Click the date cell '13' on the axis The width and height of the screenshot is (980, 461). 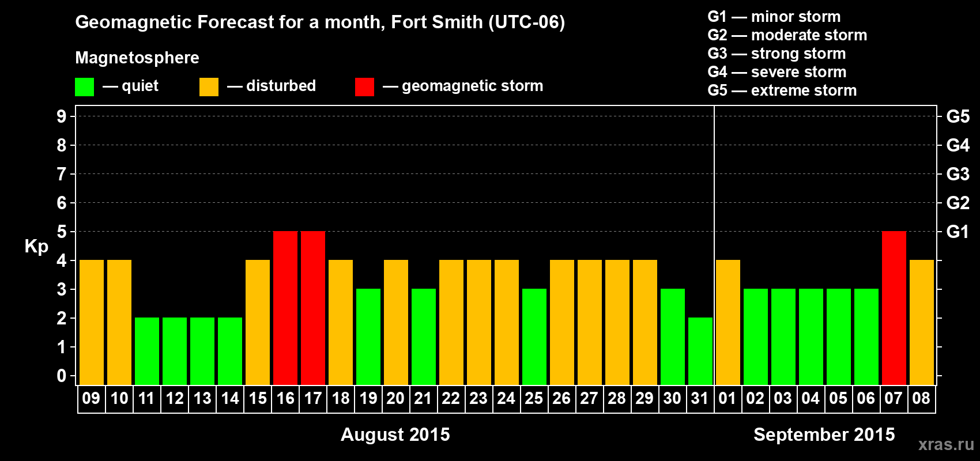202,399
